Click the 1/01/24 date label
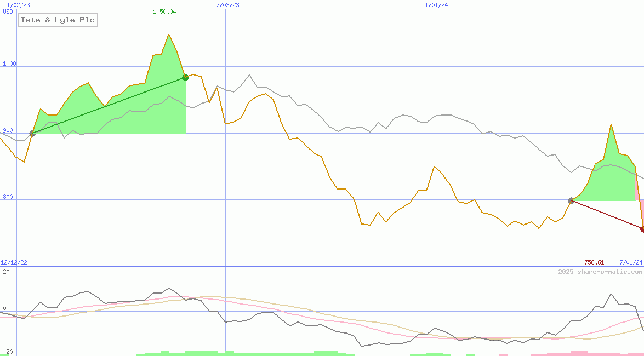Screen dimensions: 644x356 pyautogui.click(x=436, y=4)
